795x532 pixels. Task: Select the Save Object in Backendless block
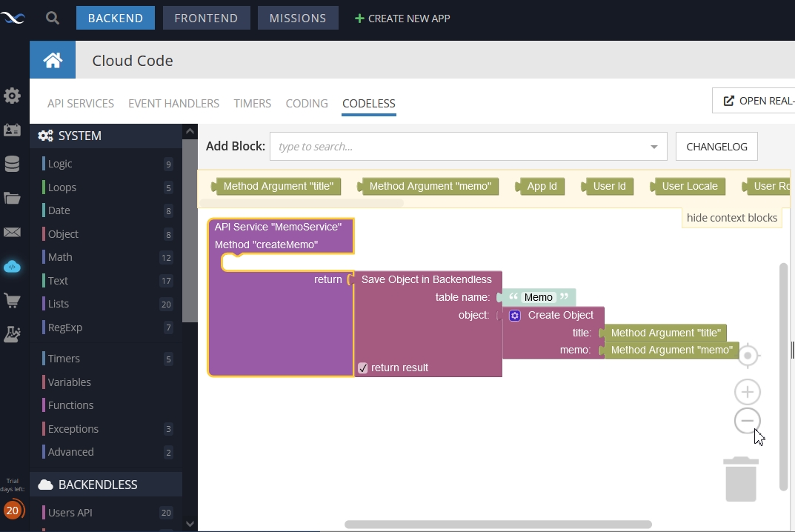click(427, 279)
